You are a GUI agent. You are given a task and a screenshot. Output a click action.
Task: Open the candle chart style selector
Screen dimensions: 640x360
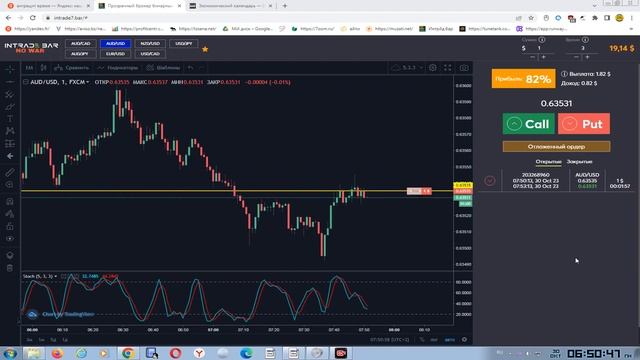pyautogui.click(x=43, y=68)
